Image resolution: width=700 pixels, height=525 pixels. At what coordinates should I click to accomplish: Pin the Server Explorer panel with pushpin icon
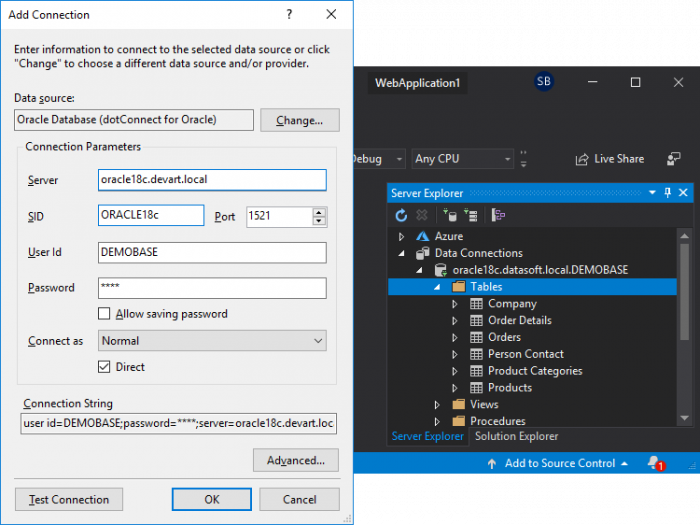668,193
